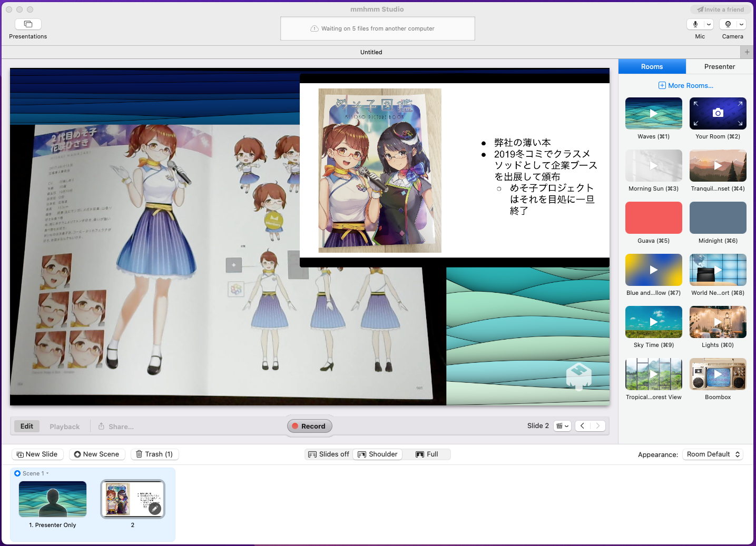Open the Mic options dropdown arrow
Viewport: 756px width, 546px height.
(x=709, y=24)
